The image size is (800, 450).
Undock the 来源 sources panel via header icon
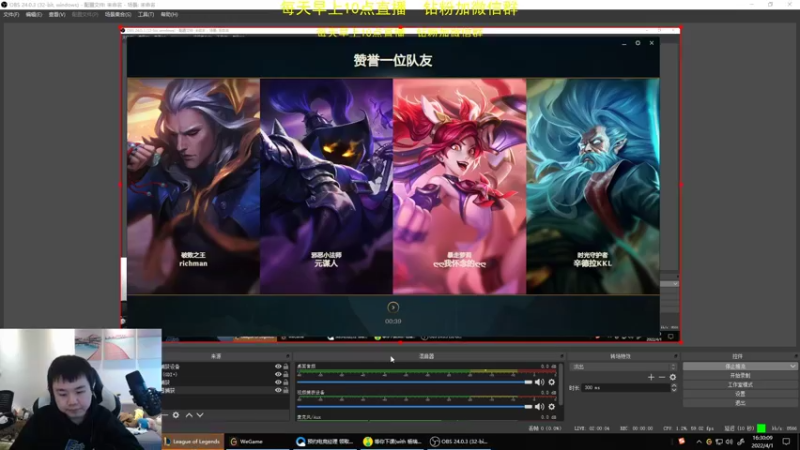288,356
